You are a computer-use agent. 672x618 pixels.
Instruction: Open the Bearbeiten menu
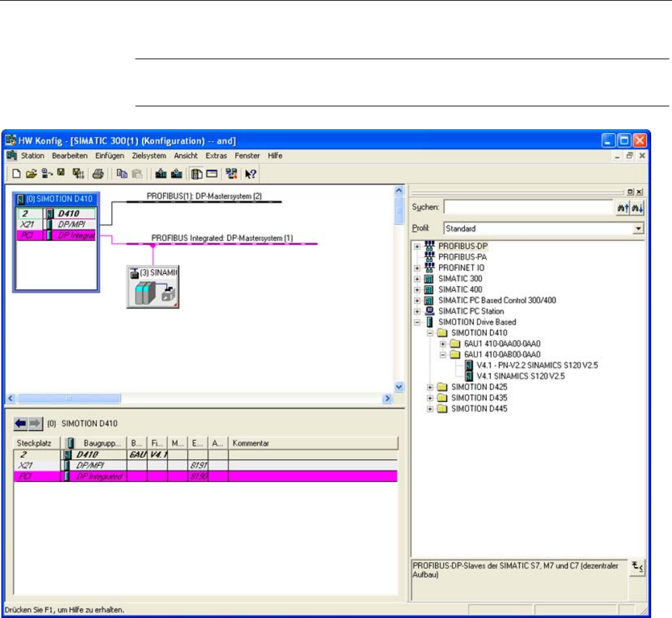pyautogui.click(x=70, y=156)
